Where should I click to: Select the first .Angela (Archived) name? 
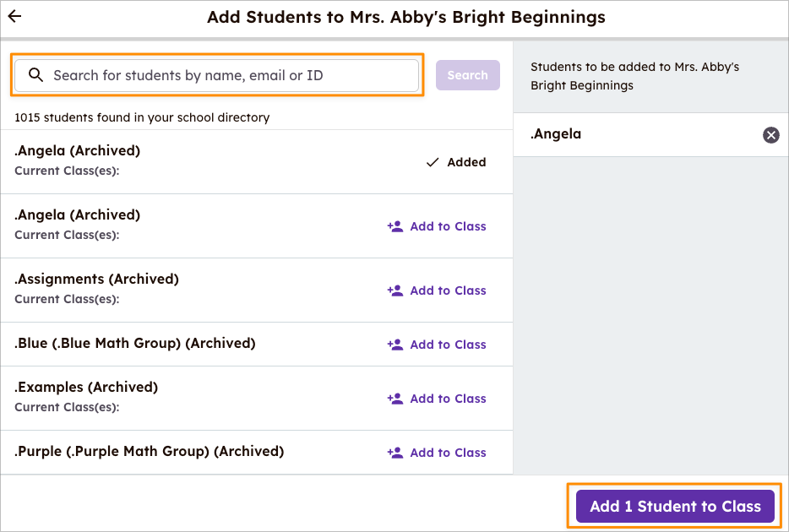(x=78, y=151)
